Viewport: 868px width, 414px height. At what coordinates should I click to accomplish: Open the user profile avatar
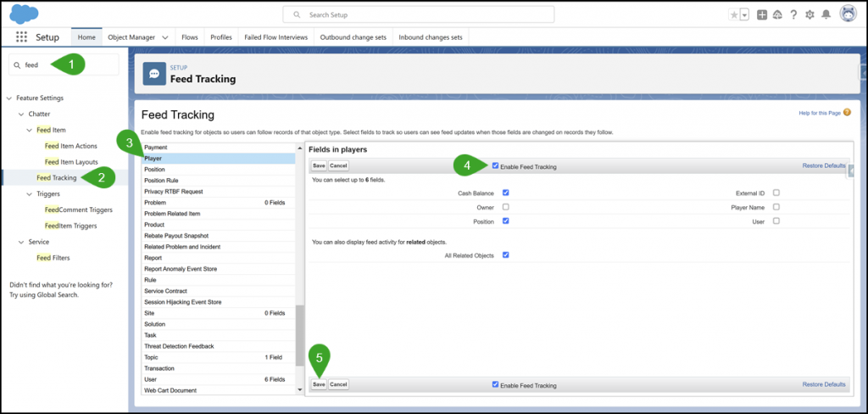[848, 14]
